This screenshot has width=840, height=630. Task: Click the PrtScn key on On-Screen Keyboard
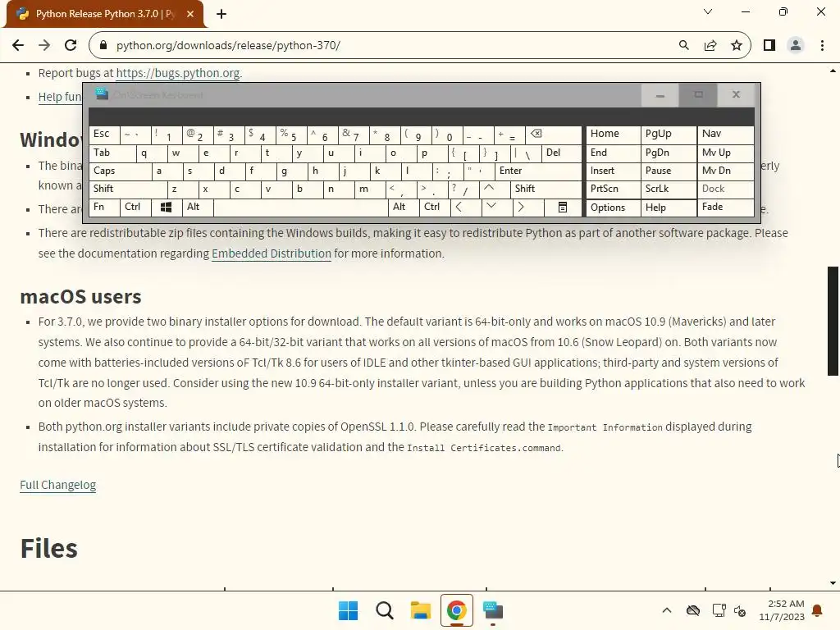614,189
